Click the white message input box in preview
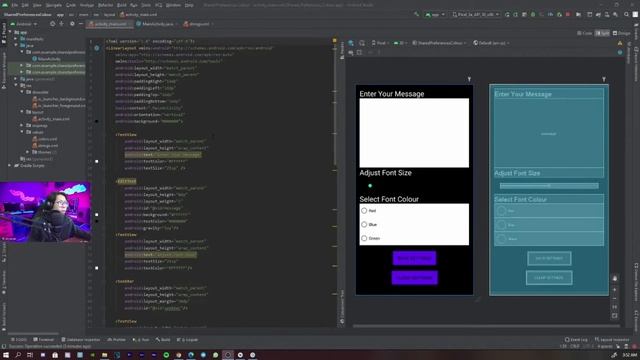The height and width of the screenshot is (360, 640). (x=414, y=133)
